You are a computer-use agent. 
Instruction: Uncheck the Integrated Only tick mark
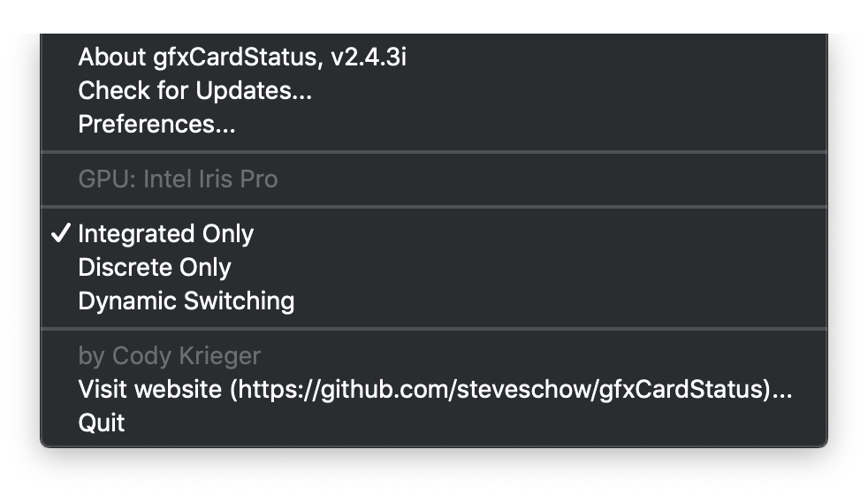tap(60, 233)
